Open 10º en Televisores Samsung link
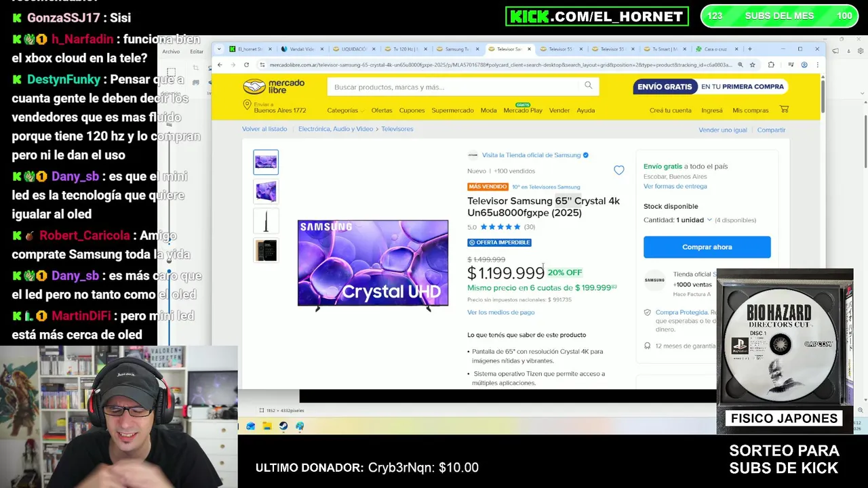 [x=546, y=187]
